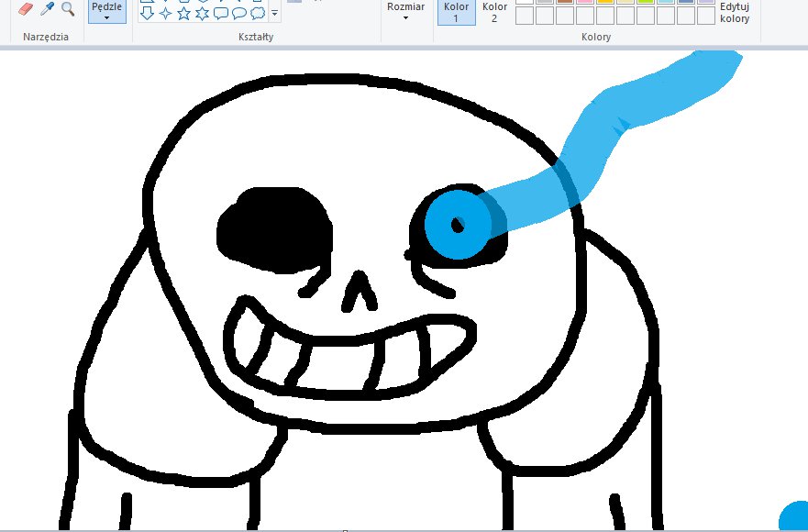Choose the six-point star shape

[x=203, y=14]
